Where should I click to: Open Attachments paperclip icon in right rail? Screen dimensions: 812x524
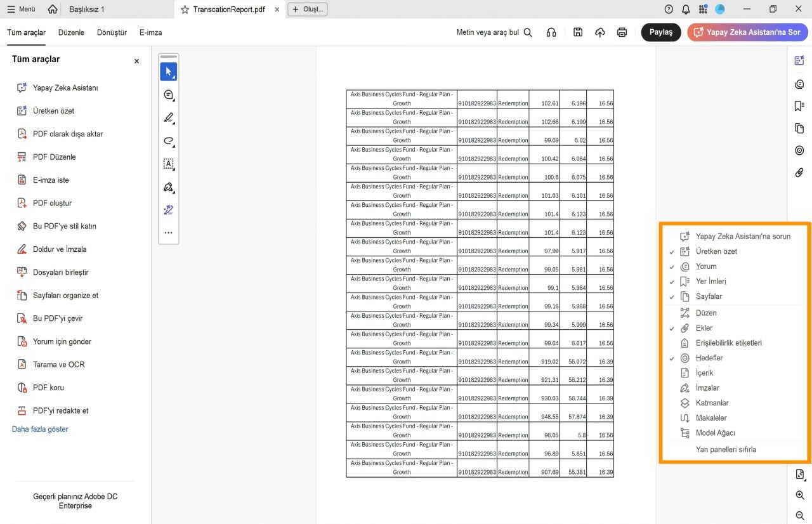[799, 172]
